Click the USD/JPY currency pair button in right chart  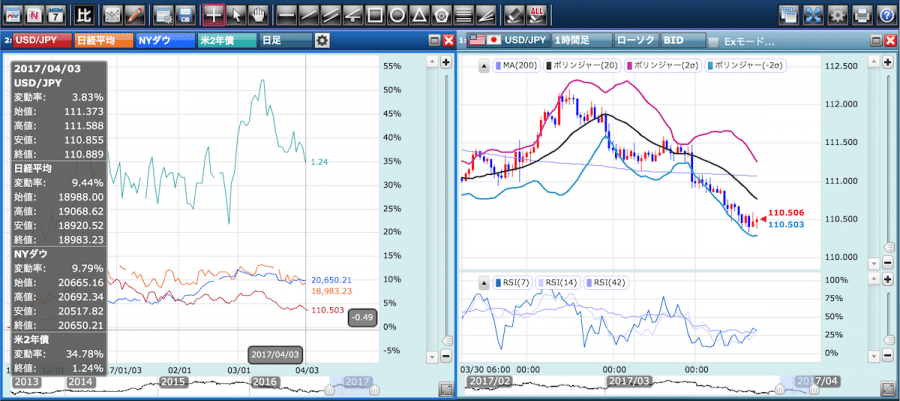tap(522, 40)
